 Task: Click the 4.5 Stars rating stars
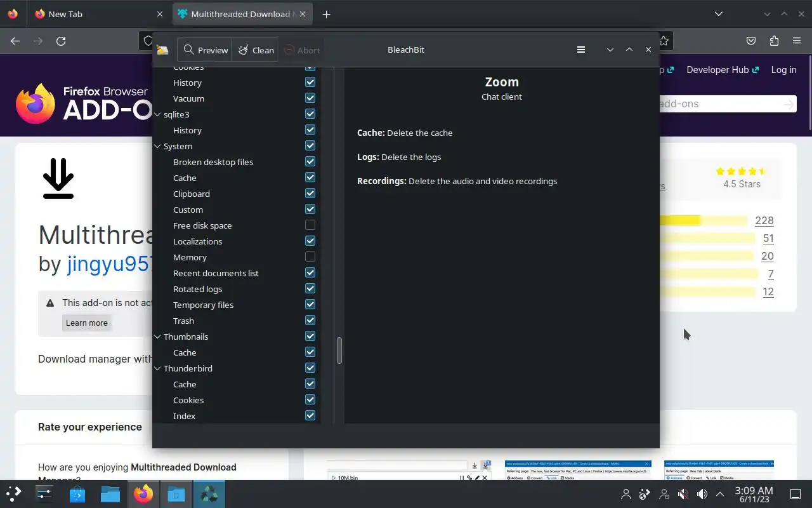742,171
